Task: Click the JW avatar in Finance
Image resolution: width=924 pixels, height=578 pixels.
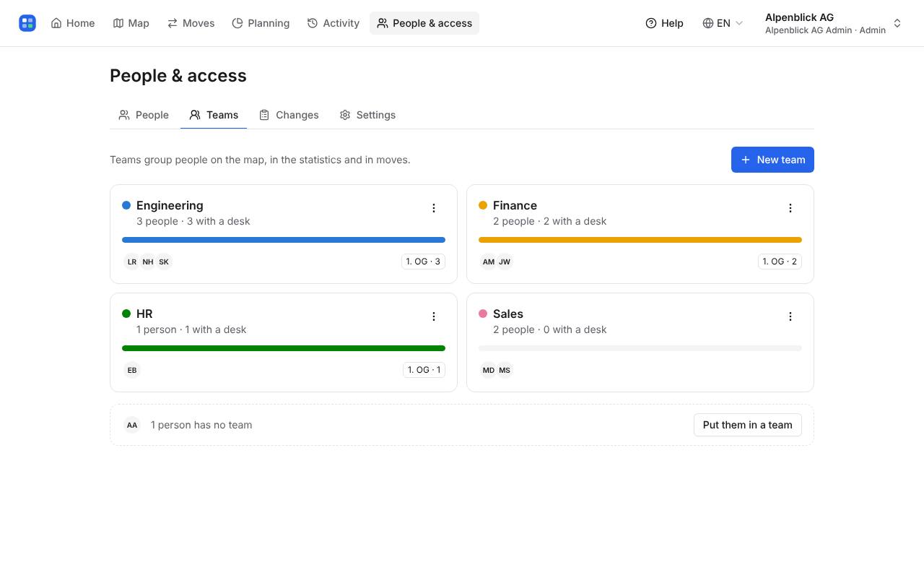Action: click(x=505, y=262)
